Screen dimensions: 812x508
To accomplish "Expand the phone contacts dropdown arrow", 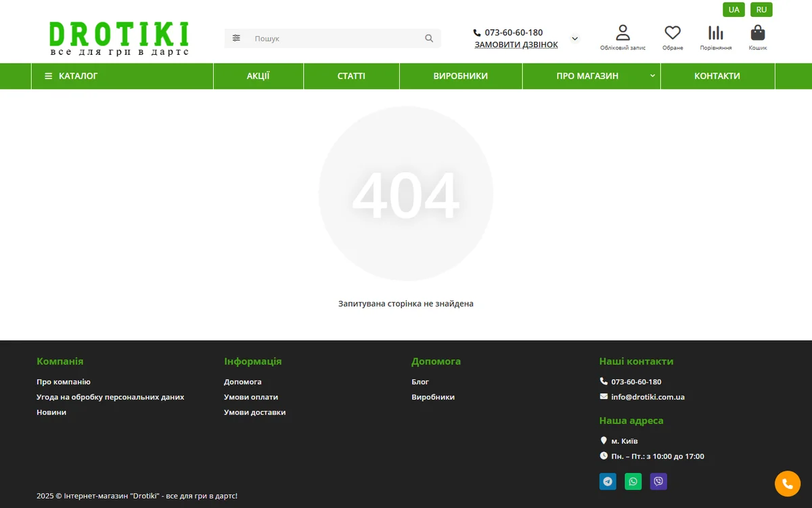I will pyautogui.click(x=575, y=39).
